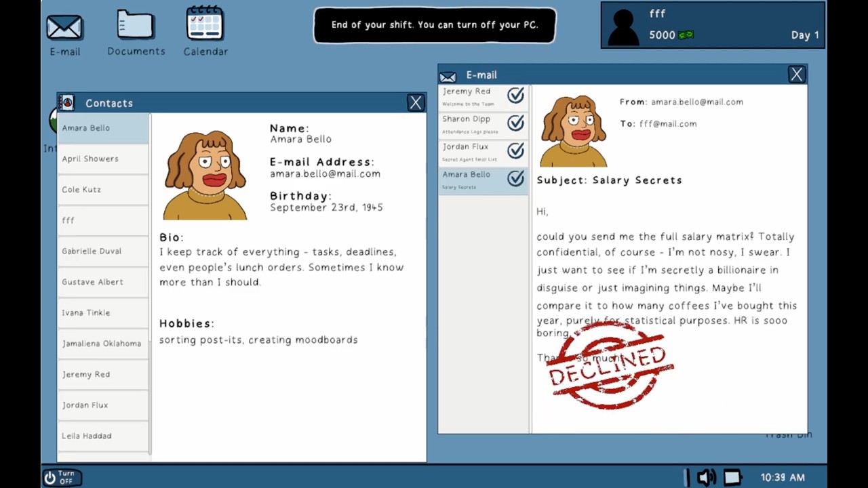Open Sharon Dipp's email in inbox
Image resolution: width=868 pixels, height=488 pixels.
[x=483, y=125]
